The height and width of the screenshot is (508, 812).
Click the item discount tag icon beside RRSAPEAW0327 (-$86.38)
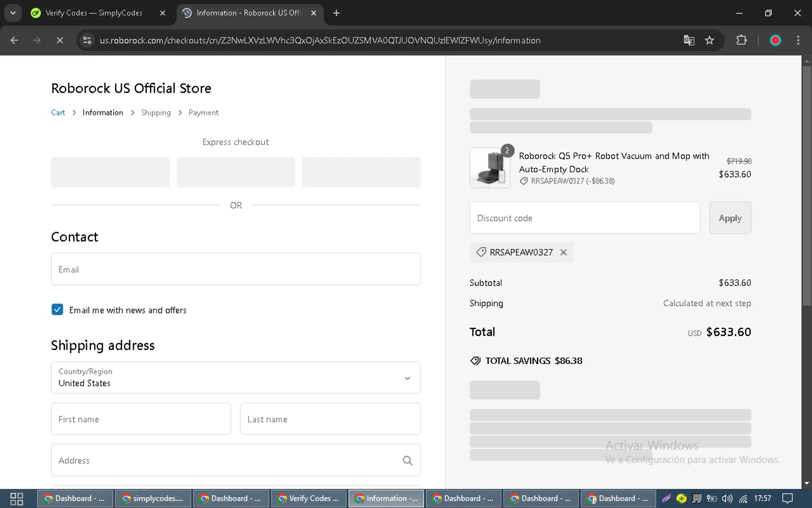523,181
